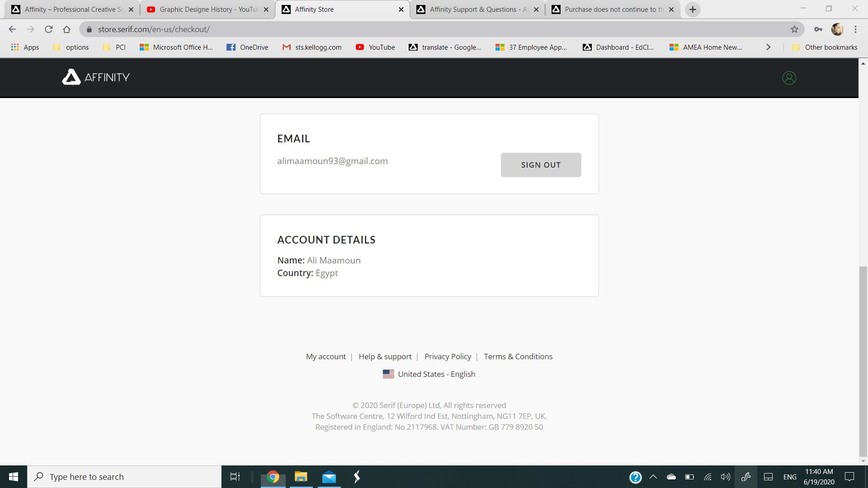Viewport: 868px width, 488px height.
Task: Open the Mail app on the taskbar
Action: point(329,477)
